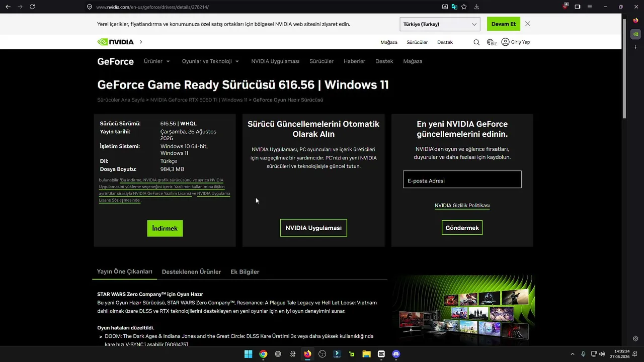Viewport: 644px width, 362px height.
Task: Open the translate page icon
Action: (454, 7)
